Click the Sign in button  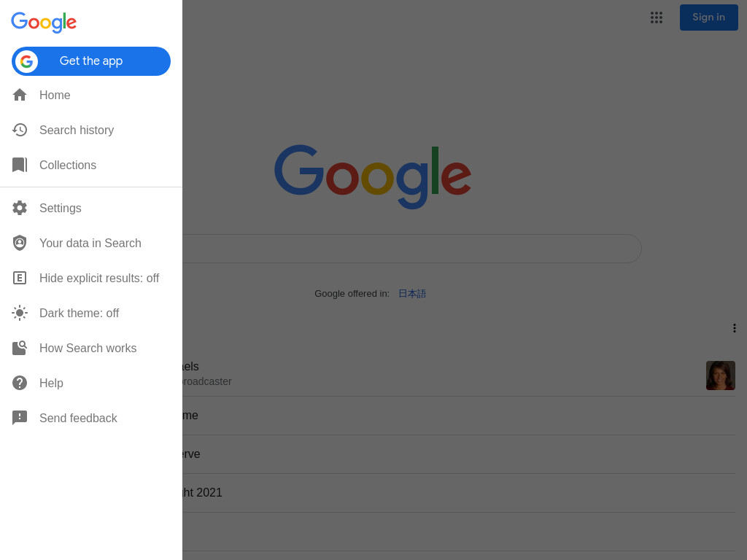click(708, 17)
